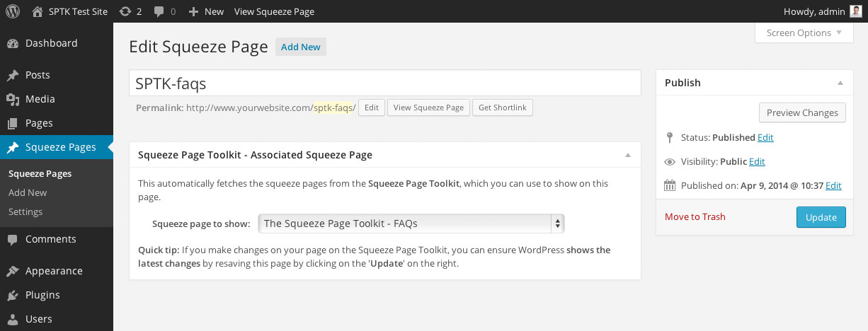
Task: Open Squeeze Pages submenu item
Action: (x=40, y=173)
